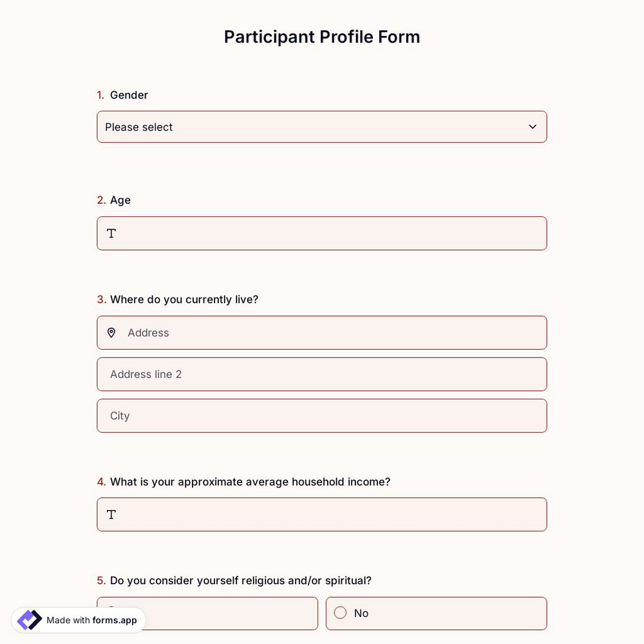
Task: Click the location pin icon in the Address field
Action: 111,332
